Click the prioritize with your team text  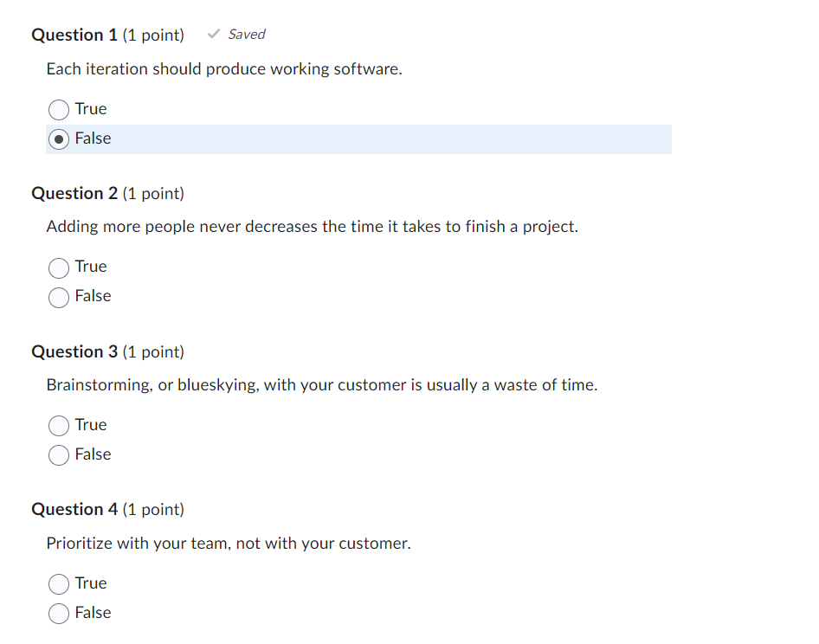[228, 543]
